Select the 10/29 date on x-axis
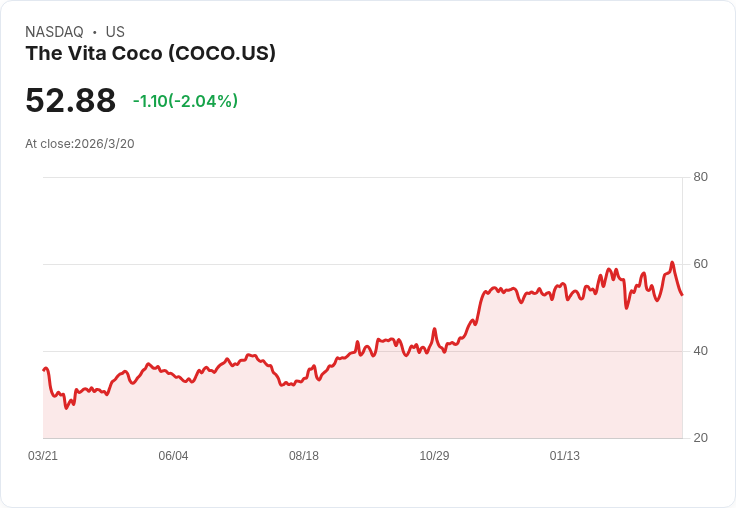 (x=434, y=455)
